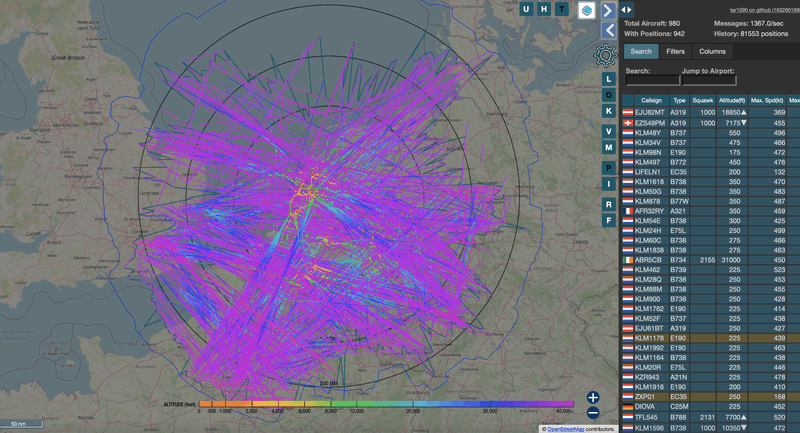
Task: Click the flag icon beside EJU82MT
Action: pyautogui.click(x=628, y=112)
